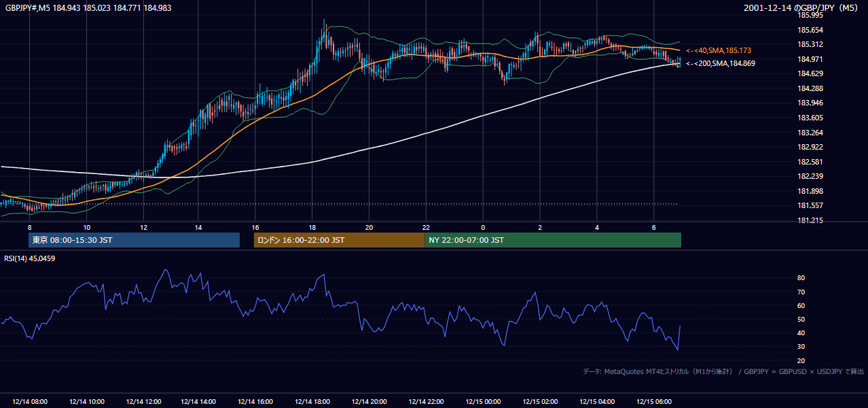Click hour label 10 under the price chart
The width and height of the screenshot is (868, 408).
[86, 227]
